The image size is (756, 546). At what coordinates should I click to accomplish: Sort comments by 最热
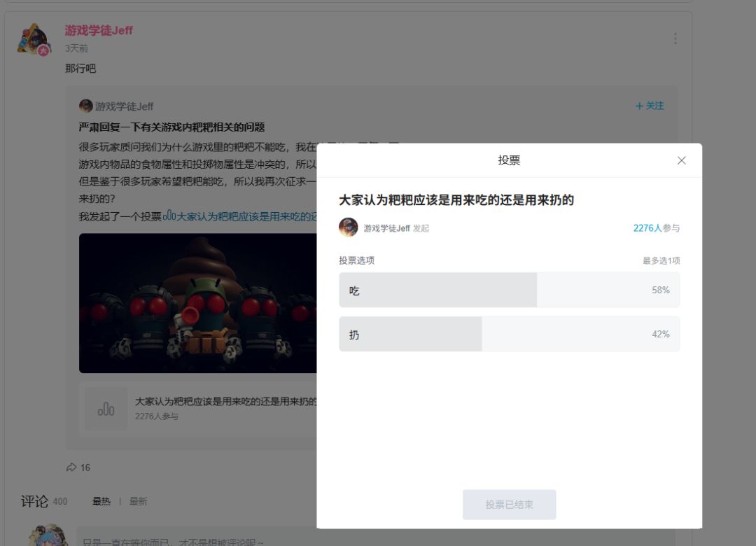pos(101,501)
